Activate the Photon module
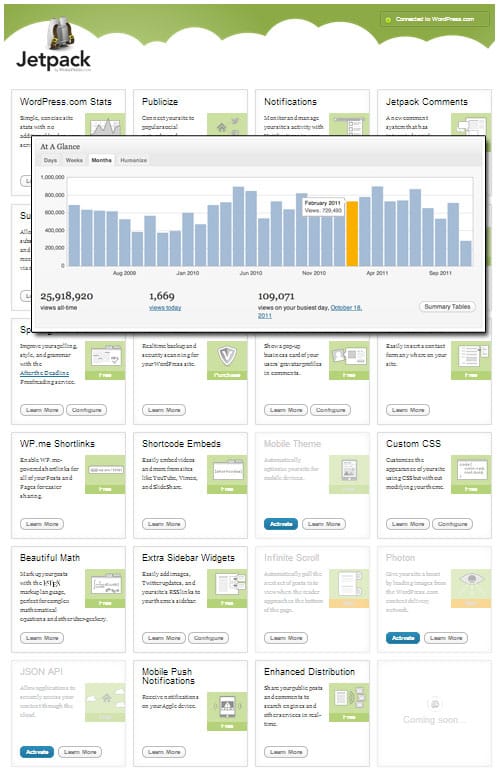The width and height of the screenshot is (500, 772). coord(403,638)
